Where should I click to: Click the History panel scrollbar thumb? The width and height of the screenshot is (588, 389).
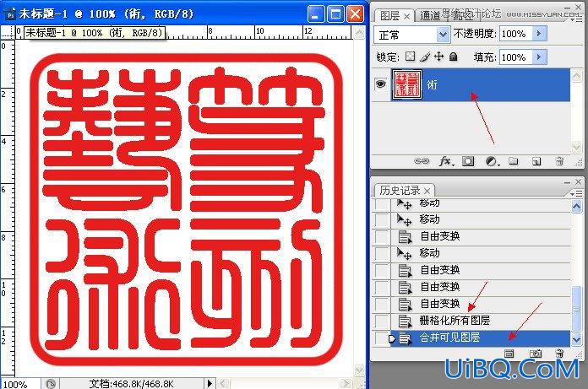click(576, 309)
